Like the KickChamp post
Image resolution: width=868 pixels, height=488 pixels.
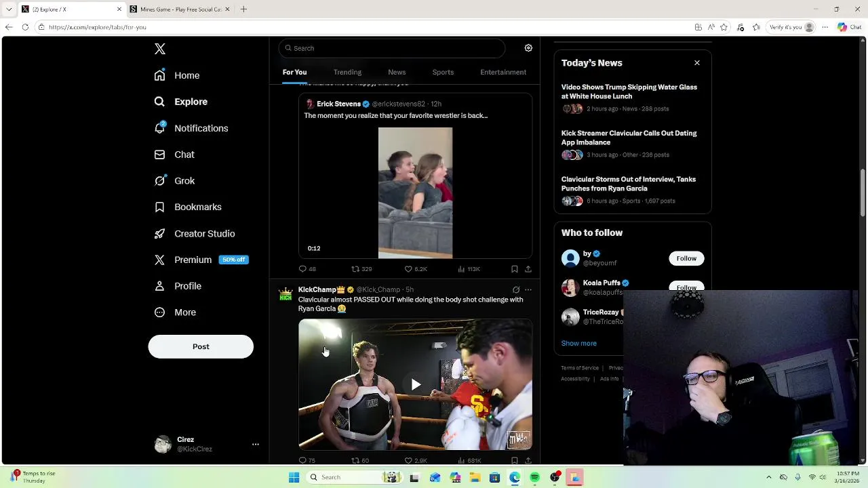tap(416, 460)
